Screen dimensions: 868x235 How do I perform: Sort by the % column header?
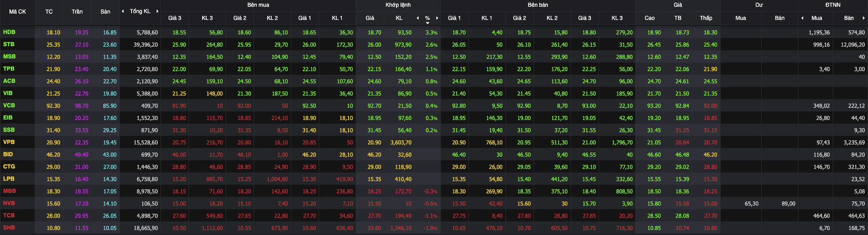[x=427, y=19]
